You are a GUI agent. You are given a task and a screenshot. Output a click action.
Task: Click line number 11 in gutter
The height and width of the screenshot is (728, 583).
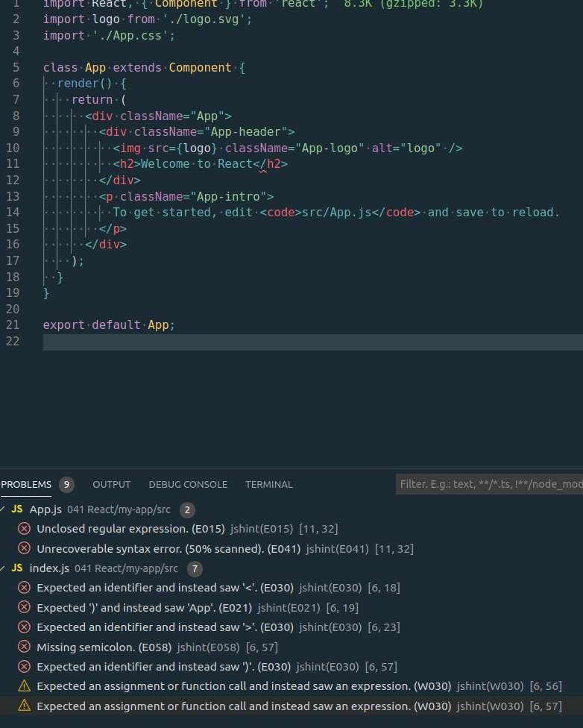tap(13, 163)
